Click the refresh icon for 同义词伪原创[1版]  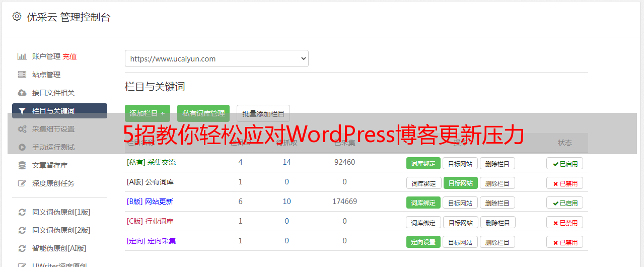pos(22,212)
